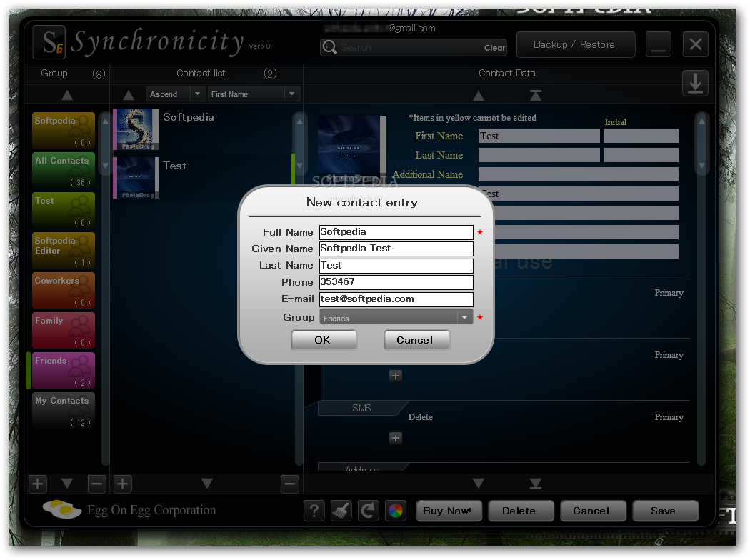Select Test contact in list
This screenshot has height=560, width=750.
(201, 177)
